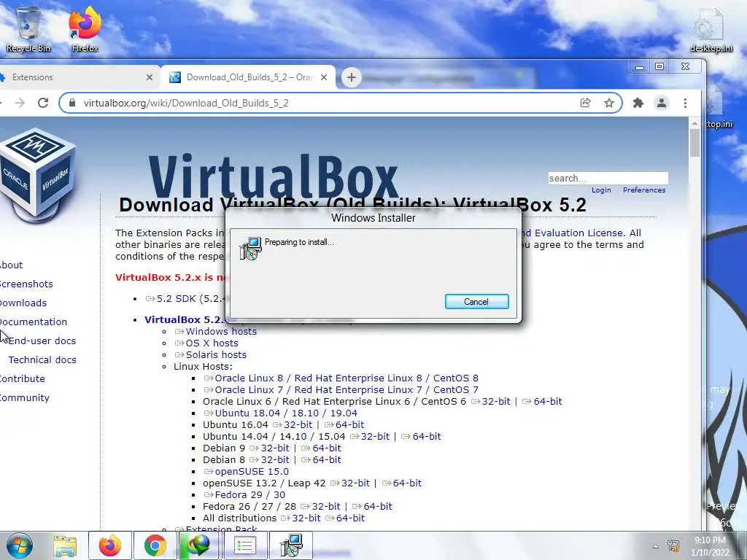
Task: Open the openSUSE 15.0 link
Action: (x=247, y=472)
